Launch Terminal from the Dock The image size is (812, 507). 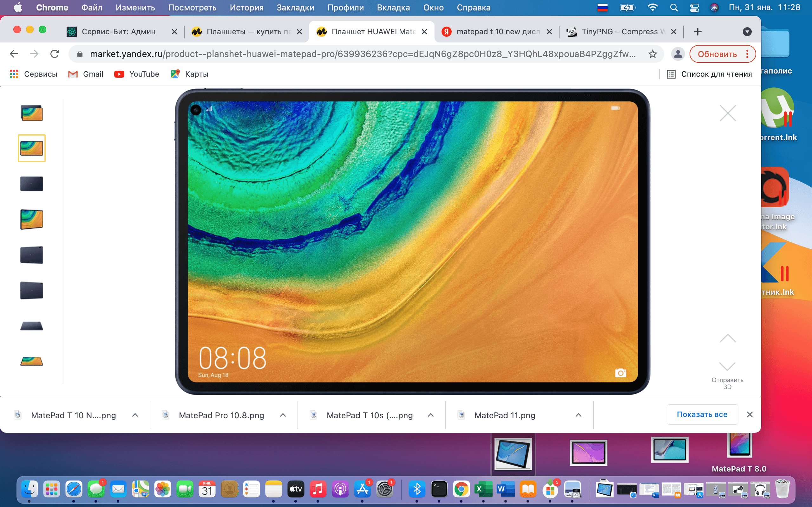point(439,489)
